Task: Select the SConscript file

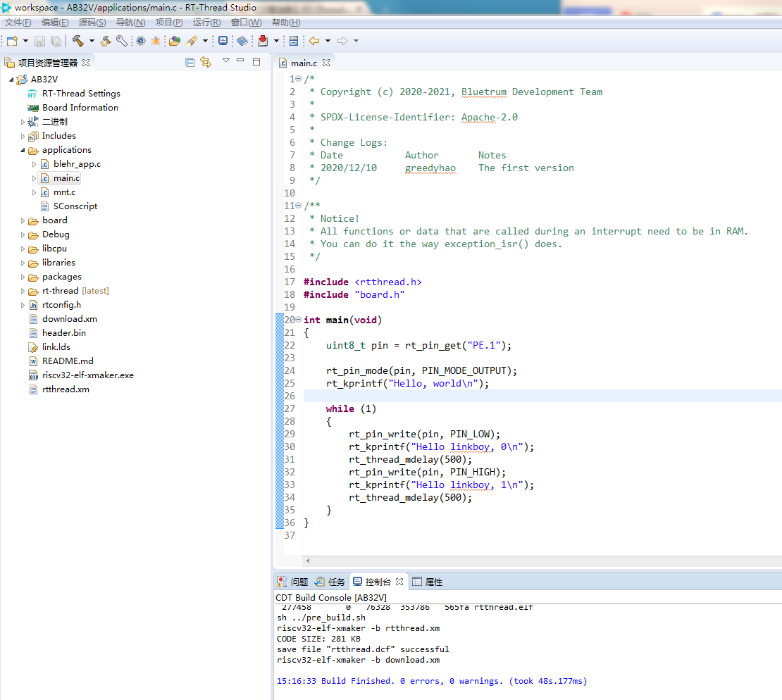Action: [x=75, y=206]
